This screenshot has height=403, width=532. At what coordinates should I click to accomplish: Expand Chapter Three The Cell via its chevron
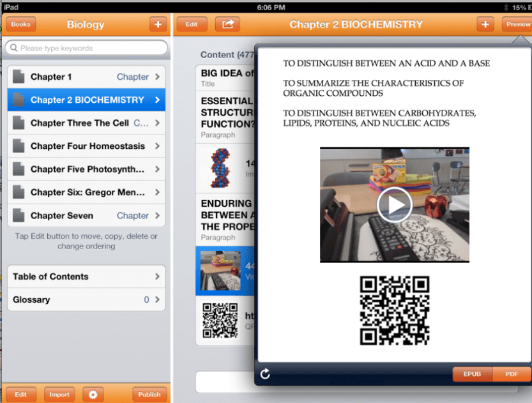160,123
